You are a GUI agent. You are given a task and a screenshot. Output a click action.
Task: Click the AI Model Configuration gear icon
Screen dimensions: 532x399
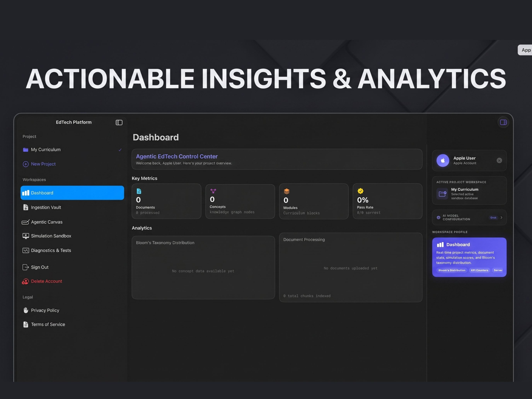point(438,217)
